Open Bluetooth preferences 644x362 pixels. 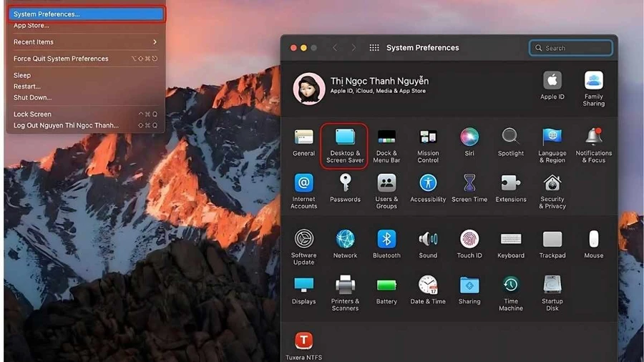pyautogui.click(x=386, y=244)
